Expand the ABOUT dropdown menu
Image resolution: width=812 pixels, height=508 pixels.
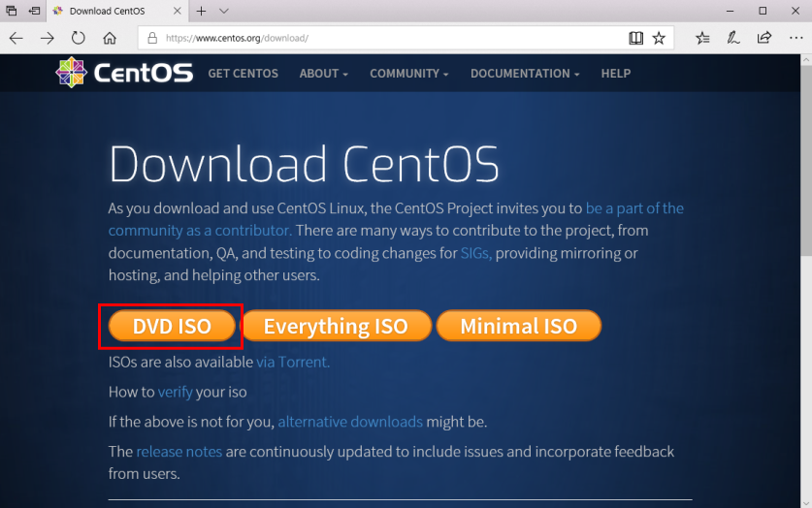(x=324, y=74)
